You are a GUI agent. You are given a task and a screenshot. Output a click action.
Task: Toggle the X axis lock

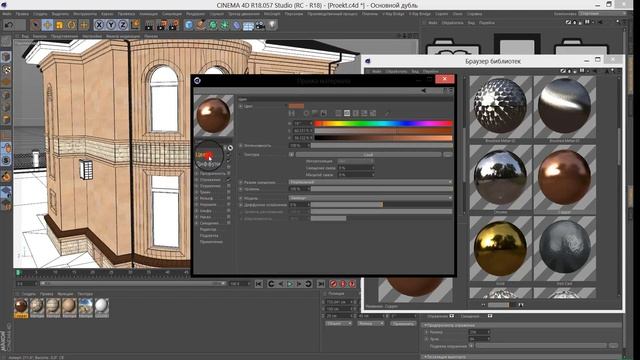(x=99, y=25)
